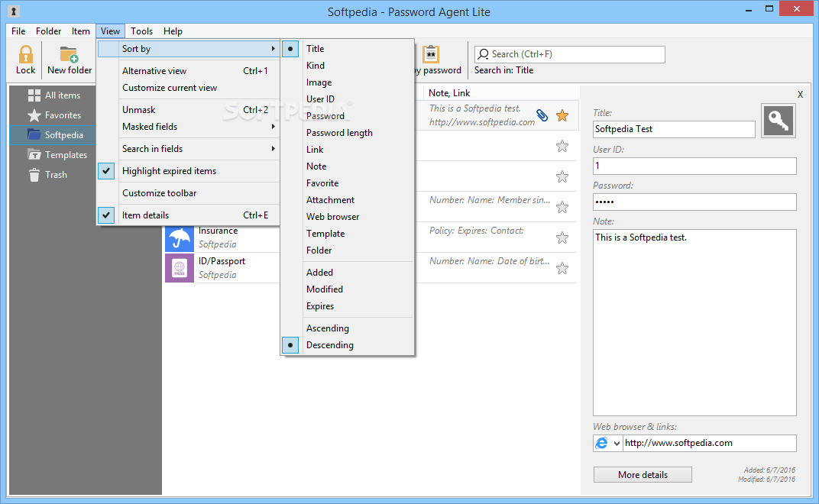Select Descending sort order
This screenshot has width=819, height=504.
[x=348, y=344]
